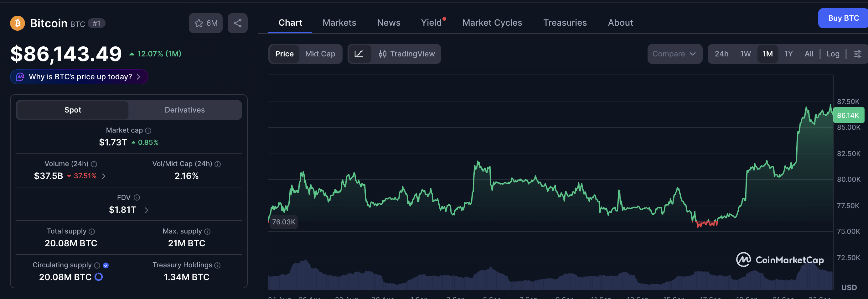Click the Circulating supply info icon
Image resolution: width=868 pixels, height=299 pixels.
[x=97, y=265]
